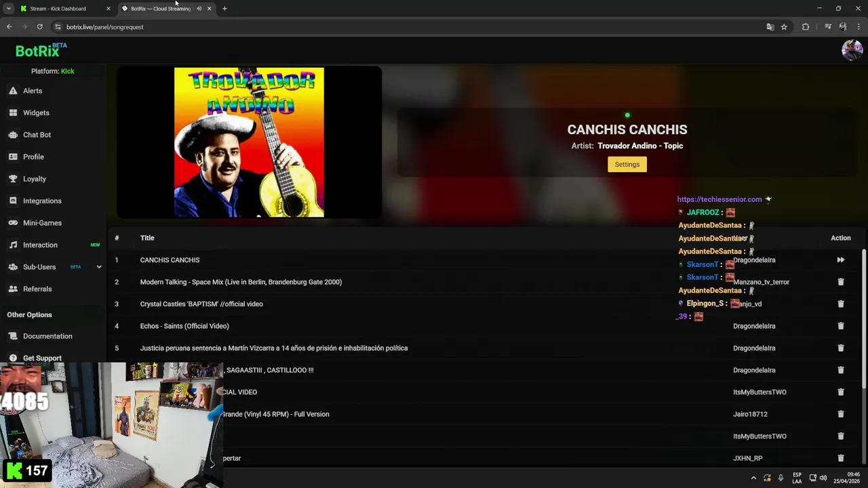Switch to the BotRix Cloud Streaming tab
Screen dimensions: 868x488
point(161,9)
